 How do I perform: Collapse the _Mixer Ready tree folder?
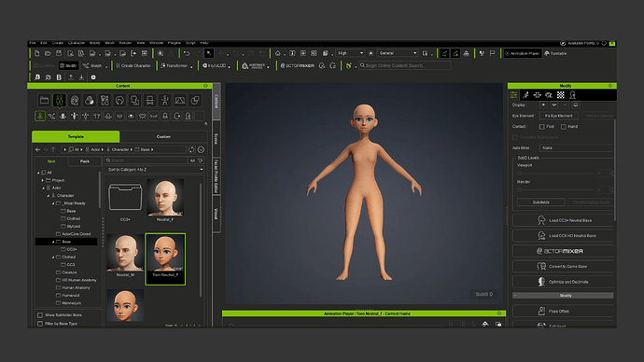click(52, 203)
